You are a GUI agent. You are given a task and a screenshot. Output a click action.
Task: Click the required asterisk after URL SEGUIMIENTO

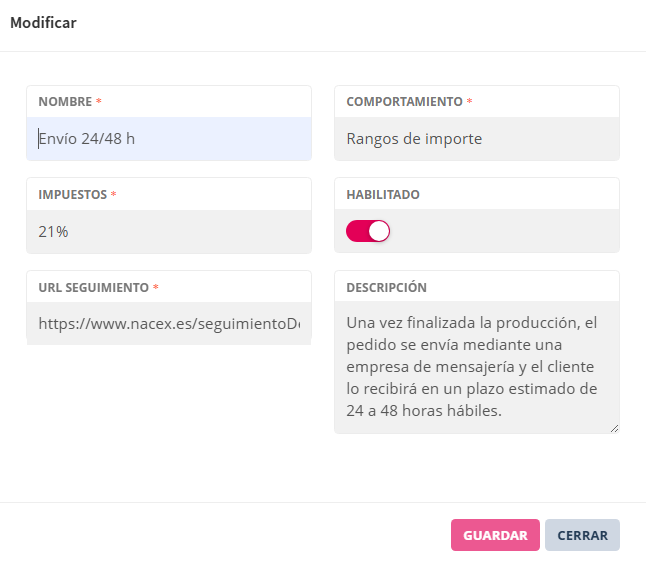tap(156, 288)
